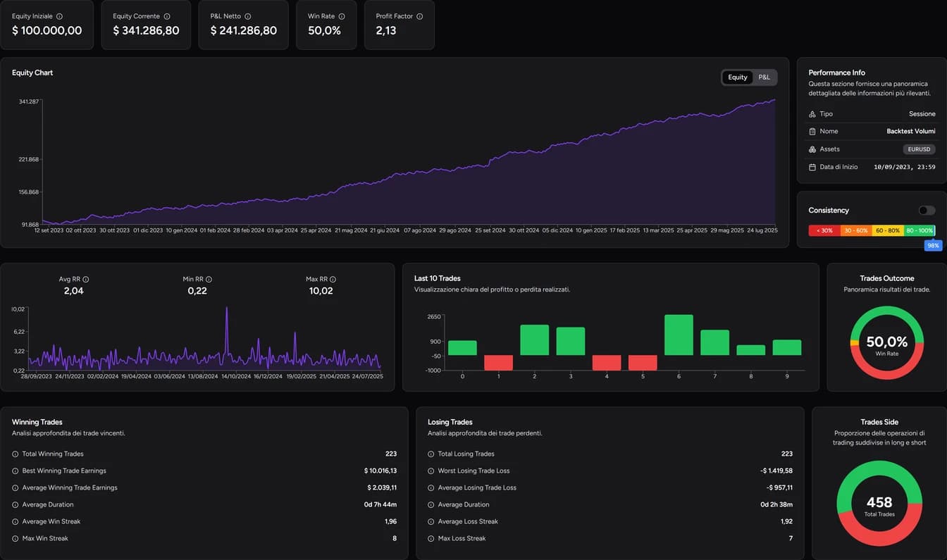Click the Equity Iniziale value $ 100.000,00

click(47, 31)
